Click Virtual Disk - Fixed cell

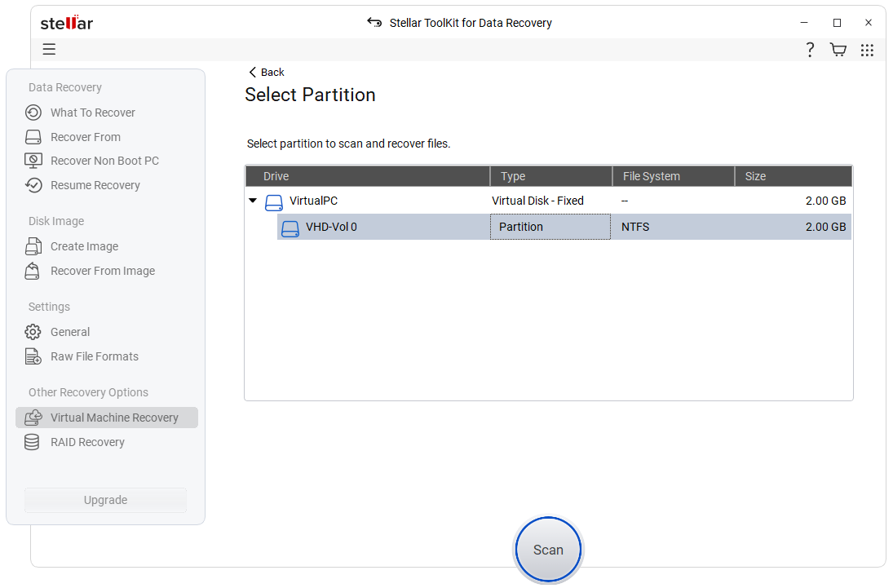point(537,201)
